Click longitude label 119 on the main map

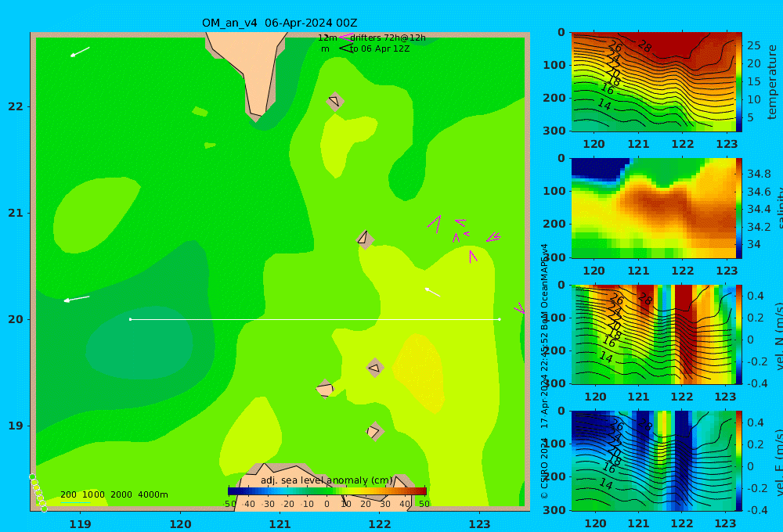(x=81, y=524)
